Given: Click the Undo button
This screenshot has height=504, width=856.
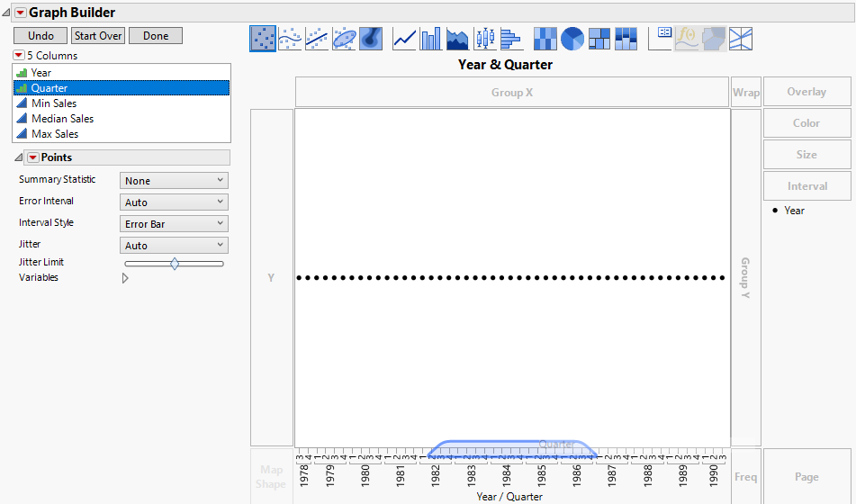Looking at the screenshot, I should click(x=41, y=36).
